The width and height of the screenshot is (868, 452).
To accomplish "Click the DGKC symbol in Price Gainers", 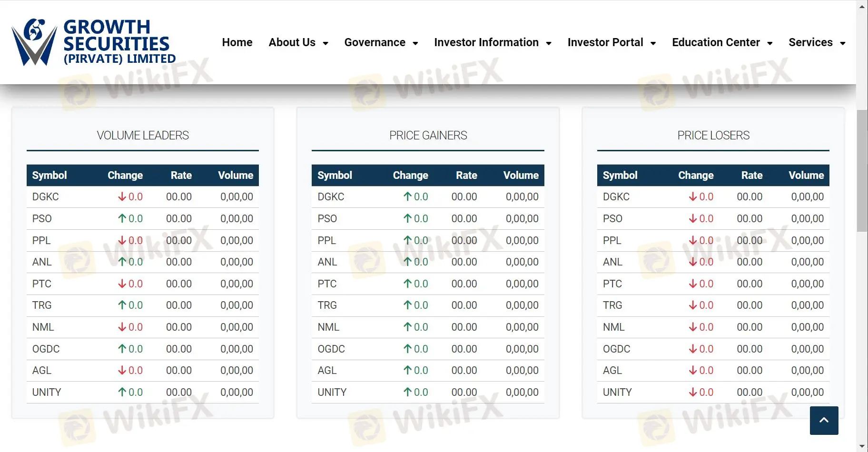I will coord(331,197).
